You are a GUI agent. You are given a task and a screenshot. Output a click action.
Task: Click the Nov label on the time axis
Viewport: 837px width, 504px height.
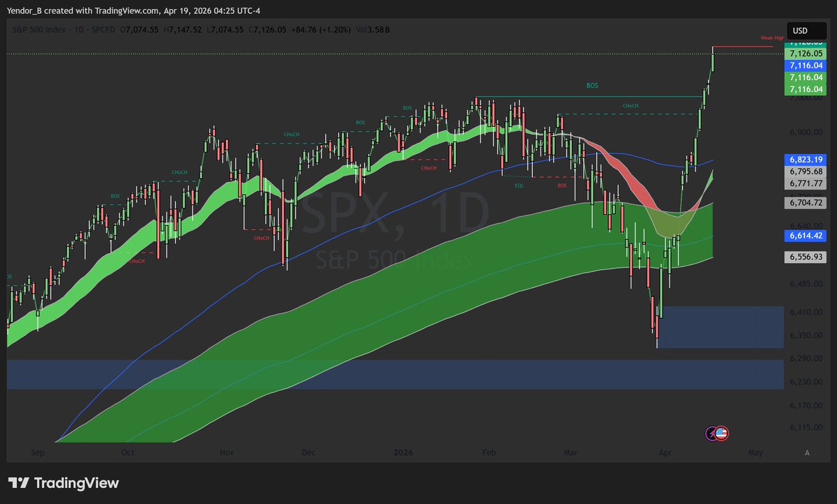[226, 452]
